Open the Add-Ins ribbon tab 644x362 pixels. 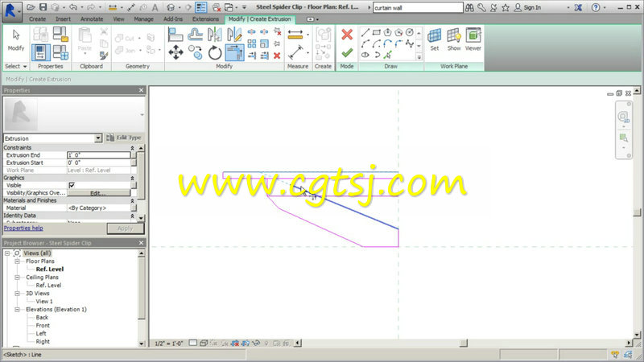[173, 19]
